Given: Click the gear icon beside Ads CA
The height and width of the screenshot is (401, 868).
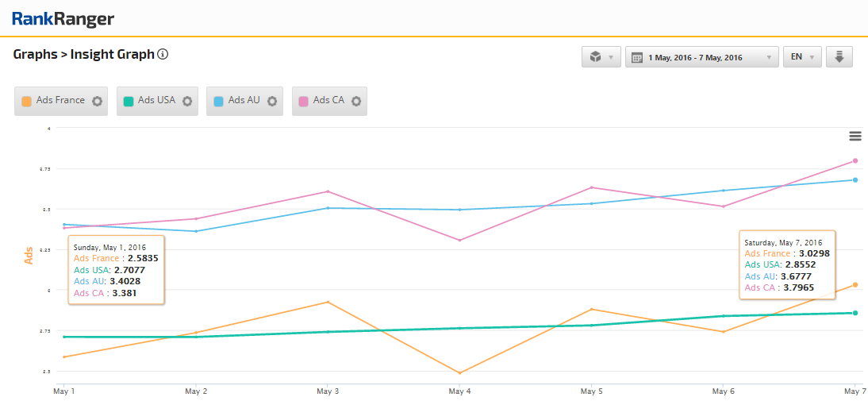Looking at the screenshot, I should click(356, 101).
